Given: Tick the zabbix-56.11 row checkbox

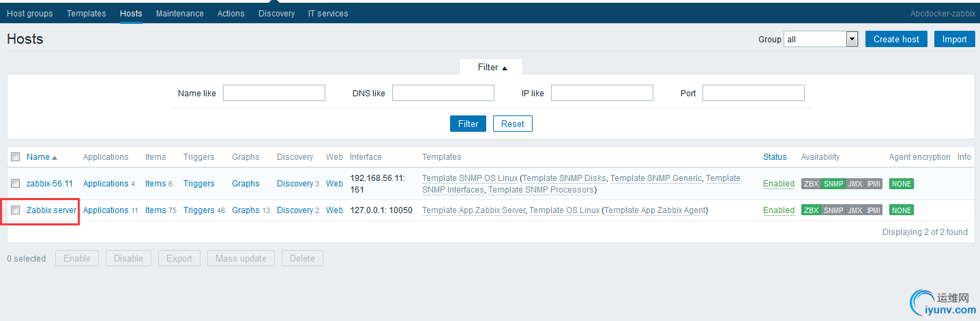Looking at the screenshot, I should pos(16,184).
